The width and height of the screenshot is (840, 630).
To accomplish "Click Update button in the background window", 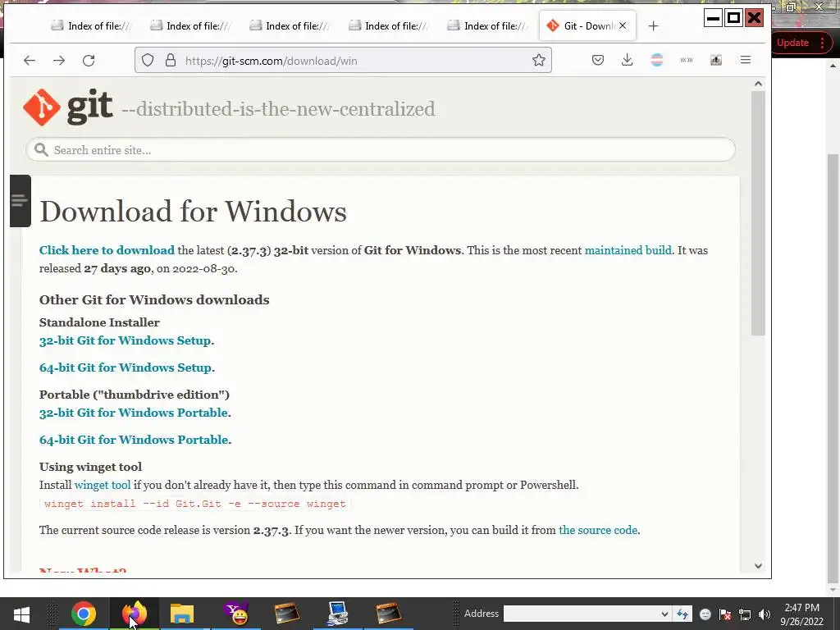I will pos(792,43).
